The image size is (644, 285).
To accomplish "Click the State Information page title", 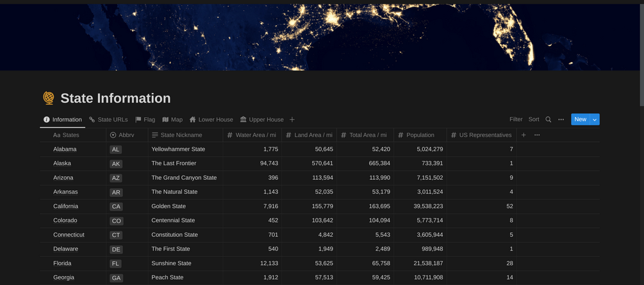I will pyautogui.click(x=115, y=98).
